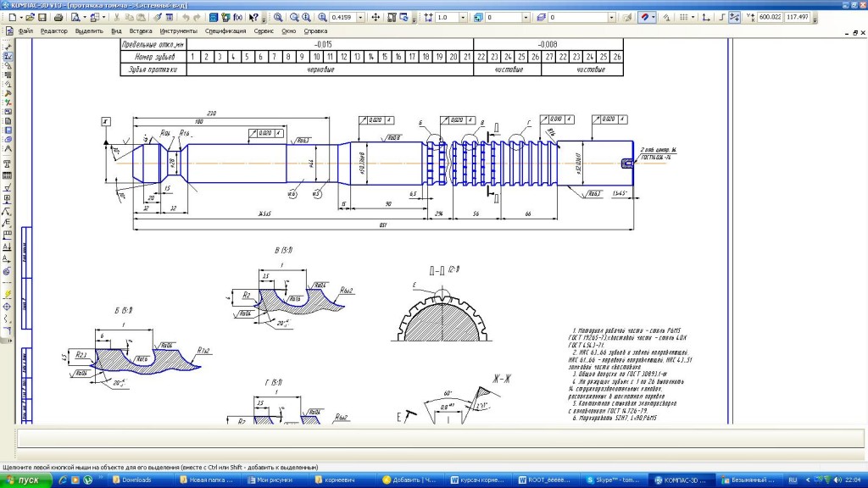
Task: Click the X coordinate field 600.022
Action: tap(770, 17)
